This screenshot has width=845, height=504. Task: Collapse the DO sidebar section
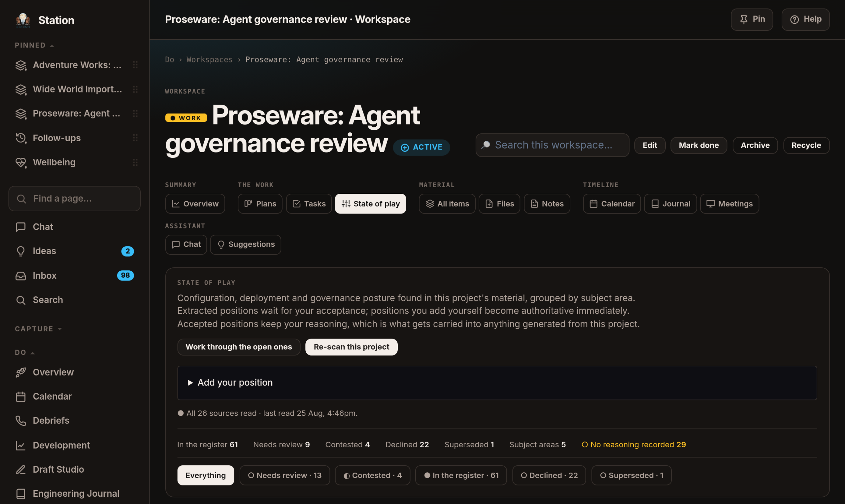25,352
